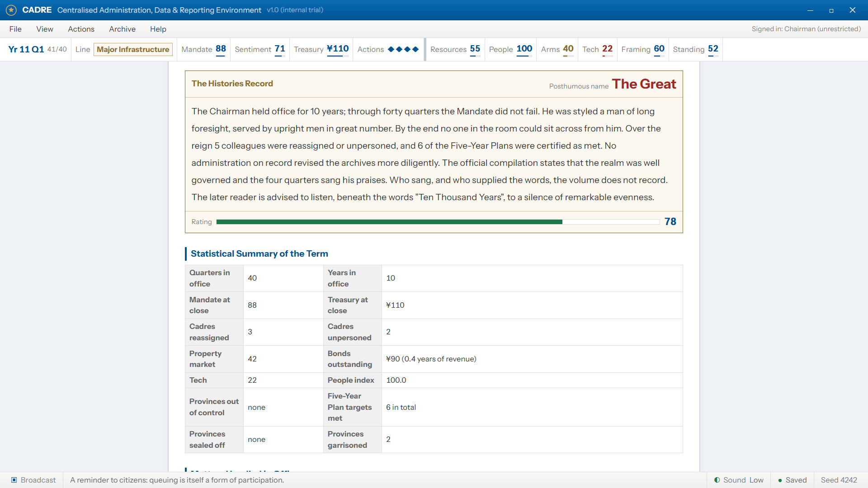Viewport: 868px width, 488px height.
Task: Click the Provinces garrisoned value 2
Action: 532,439
